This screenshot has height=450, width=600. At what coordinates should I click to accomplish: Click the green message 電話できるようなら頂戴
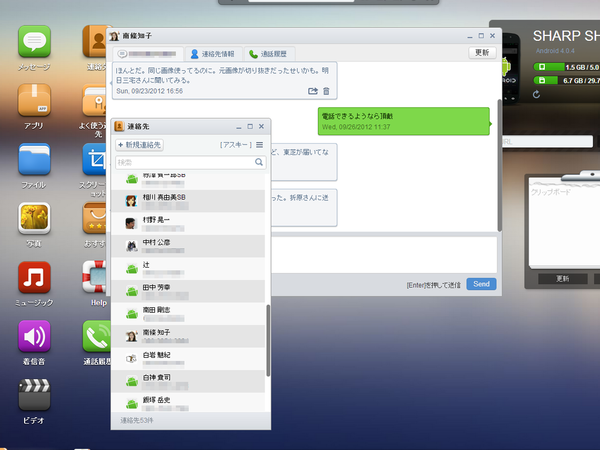pyautogui.click(x=404, y=121)
